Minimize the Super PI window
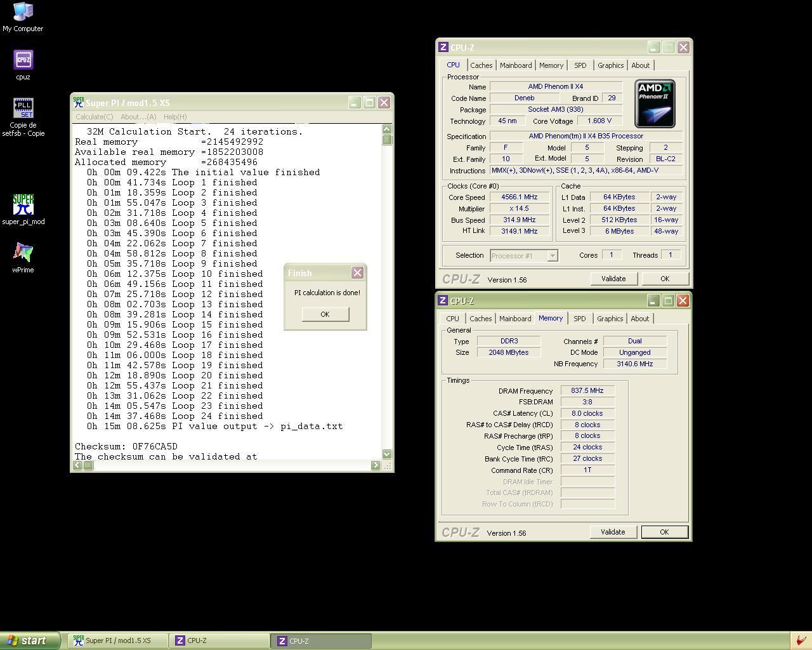Screen dimensions: 812x650 point(354,102)
